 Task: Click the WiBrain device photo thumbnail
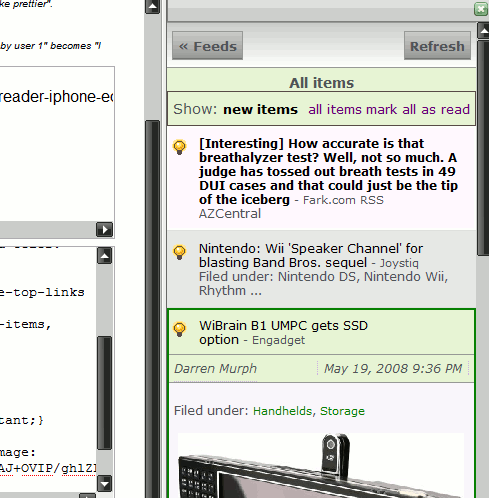[321, 465]
